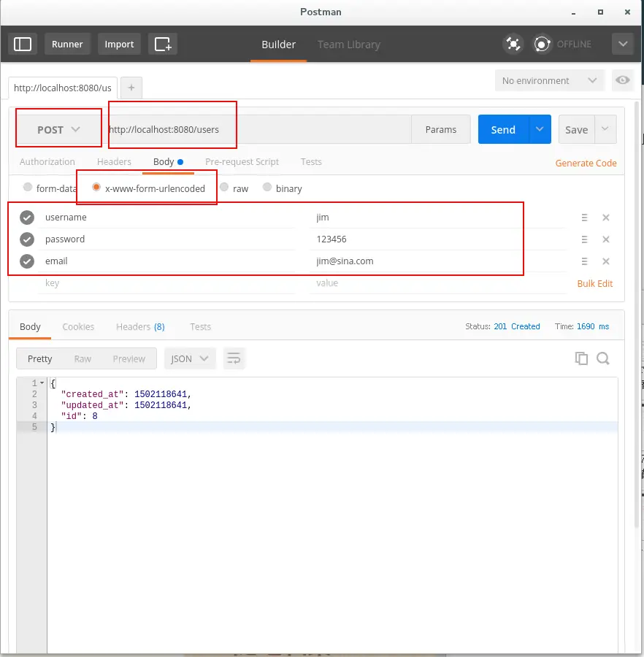
Task: Open environment quick look eye icon
Action: [622, 80]
